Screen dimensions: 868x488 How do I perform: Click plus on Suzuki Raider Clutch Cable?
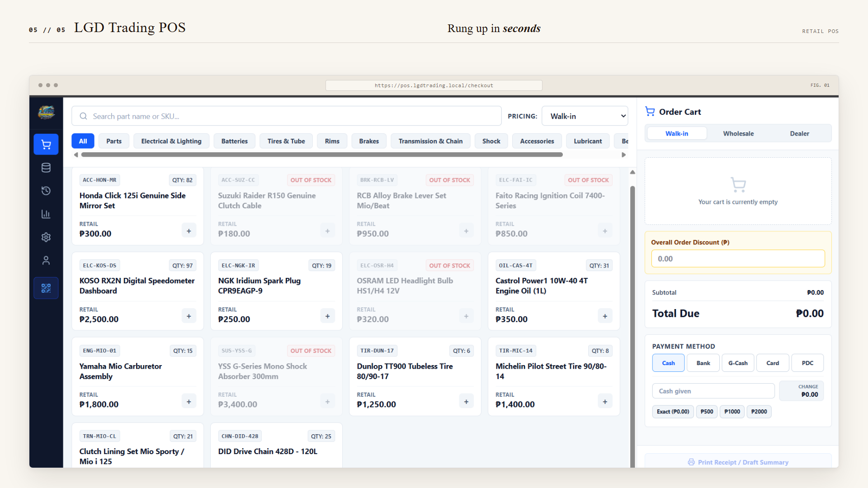(x=328, y=231)
